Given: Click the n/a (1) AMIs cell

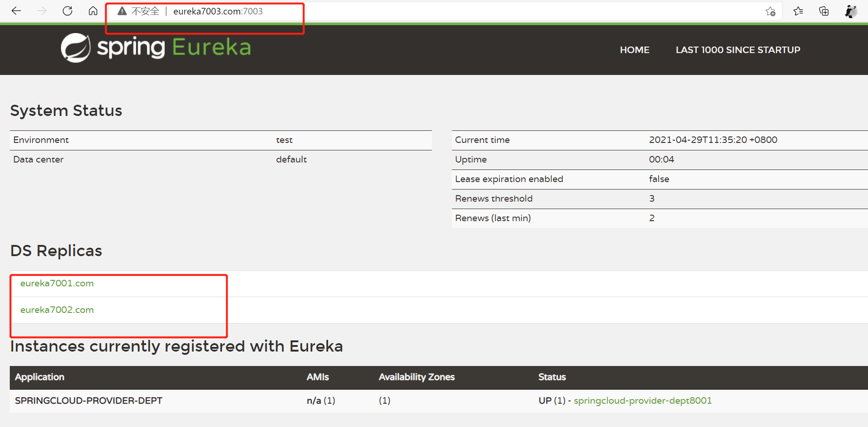Looking at the screenshot, I should [x=321, y=400].
